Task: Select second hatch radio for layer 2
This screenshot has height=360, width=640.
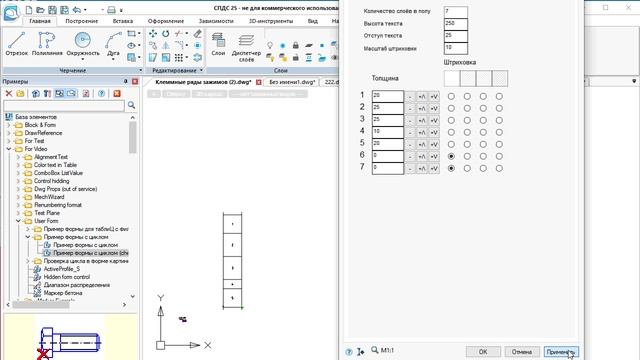Action: [467, 109]
